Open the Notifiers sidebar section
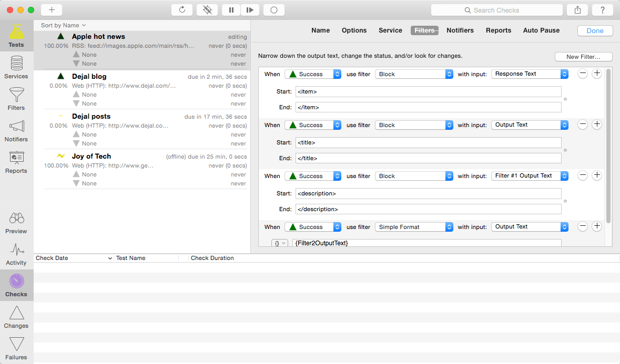Viewport: 620px width, 364px height. (x=16, y=131)
